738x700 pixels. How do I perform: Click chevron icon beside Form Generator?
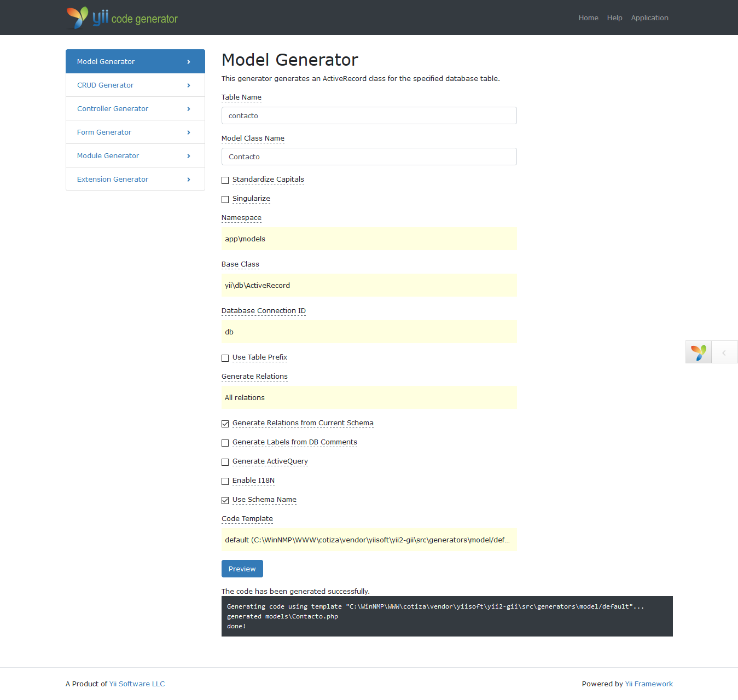click(x=189, y=132)
